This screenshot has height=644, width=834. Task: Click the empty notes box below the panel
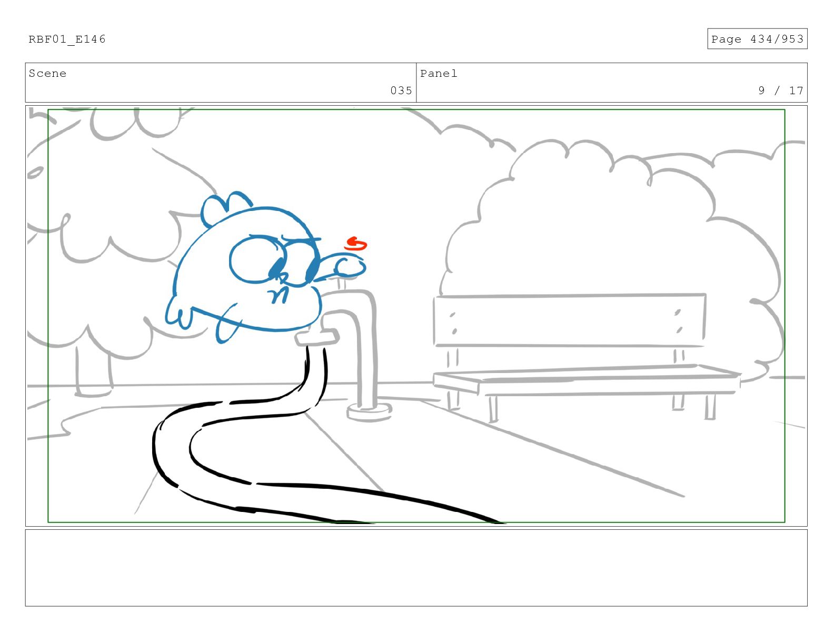[x=416, y=568]
